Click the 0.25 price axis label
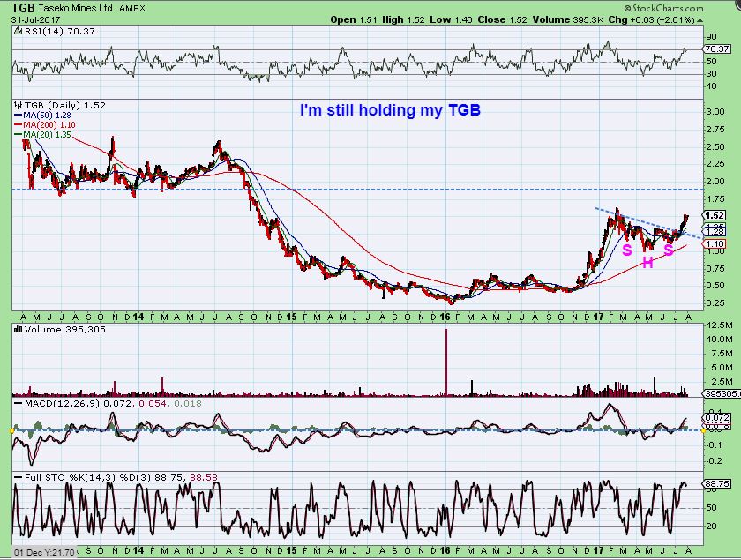This screenshot has height=560, width=741. (x=716, y=302)
